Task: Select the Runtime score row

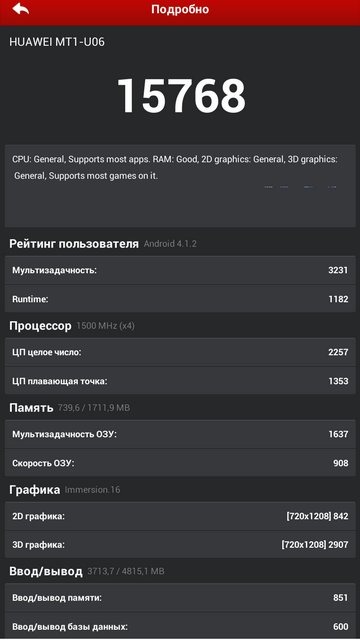Action: coord(180,299)
